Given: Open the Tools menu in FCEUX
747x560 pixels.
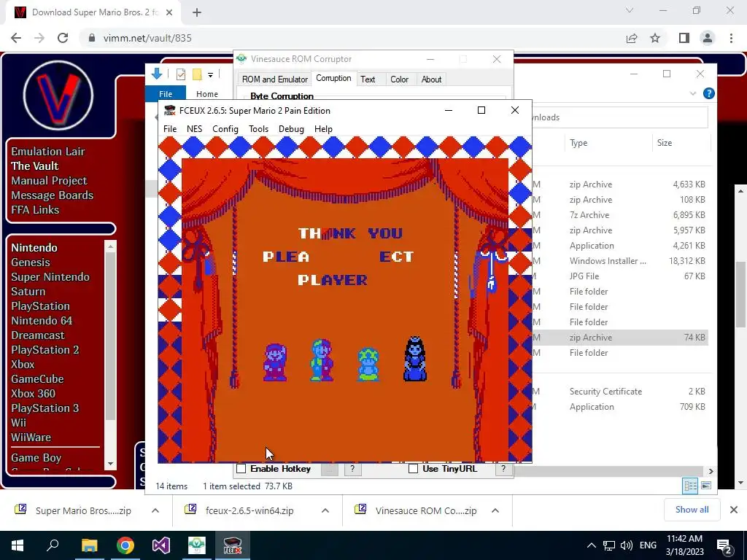Looking at the screenshot, I should click(259, 129).
